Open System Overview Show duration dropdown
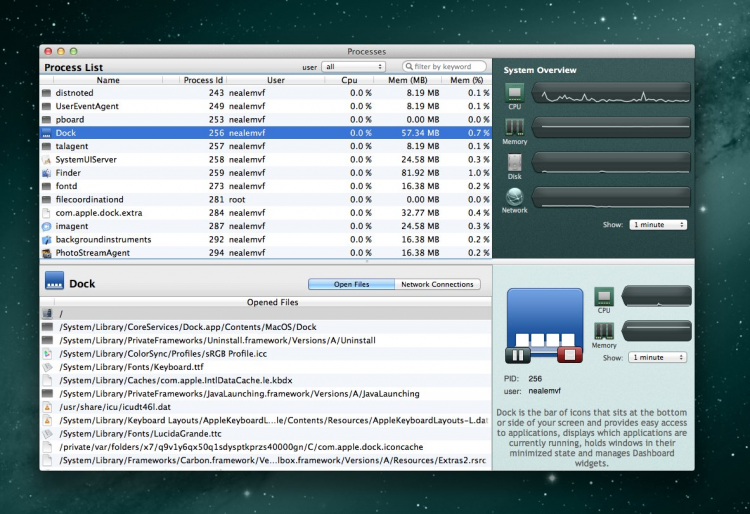Screen dimensions: 750x514 point(658,225)
